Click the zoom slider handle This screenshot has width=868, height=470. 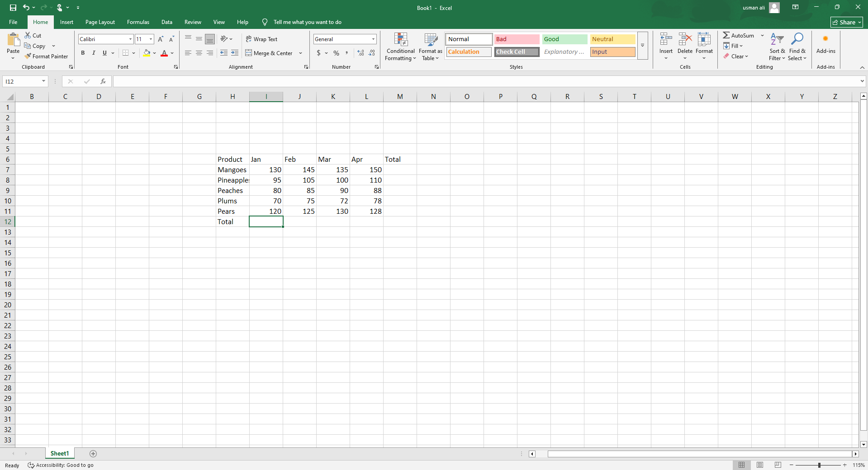[819, 465]
